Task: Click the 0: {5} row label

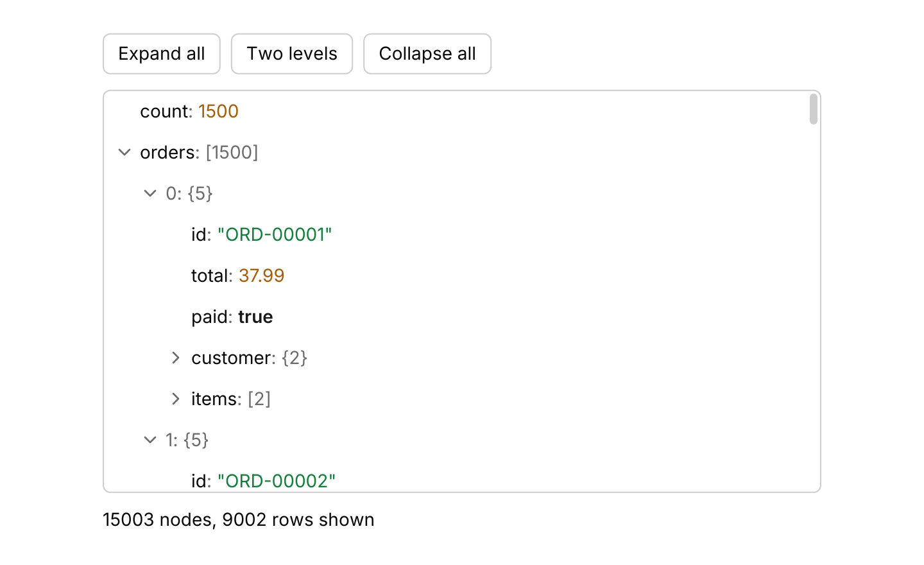Action: click(x=189, y=193)
